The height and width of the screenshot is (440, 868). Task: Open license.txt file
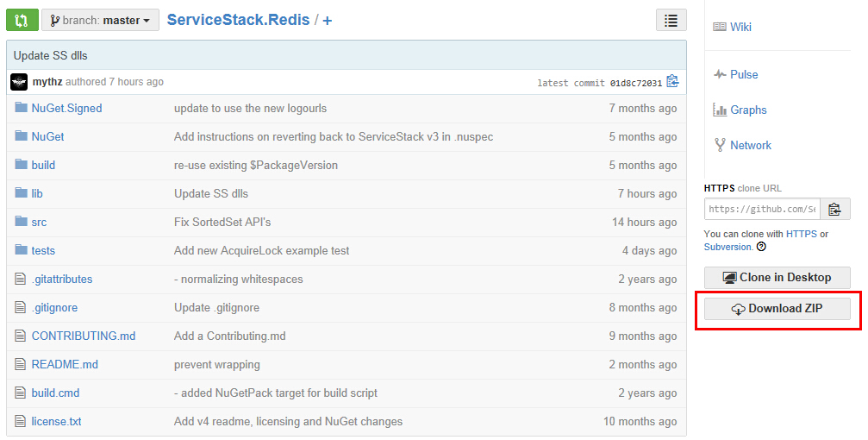57,421
